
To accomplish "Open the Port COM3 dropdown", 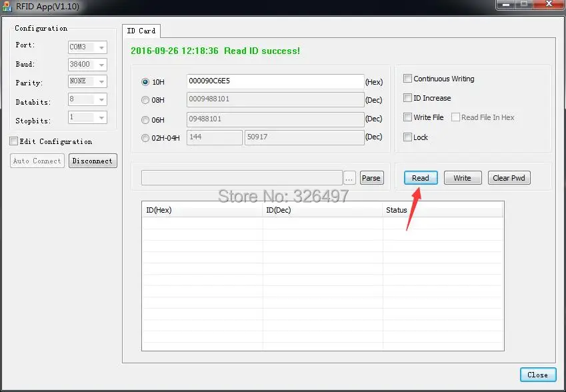I will coord(87,47).
